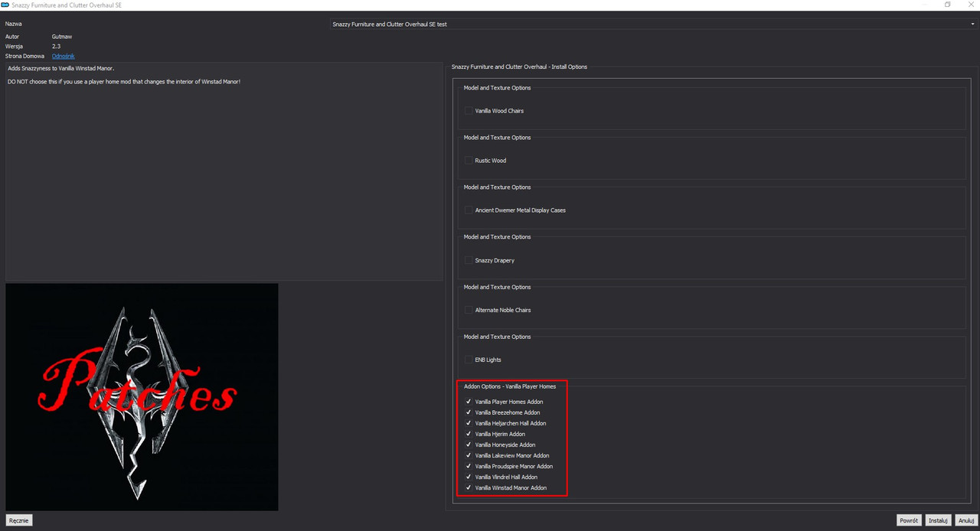Toggle Vanilla Vlindrel Hall Addon
Viewport: 980px width, 531px height.
[469, 477]
